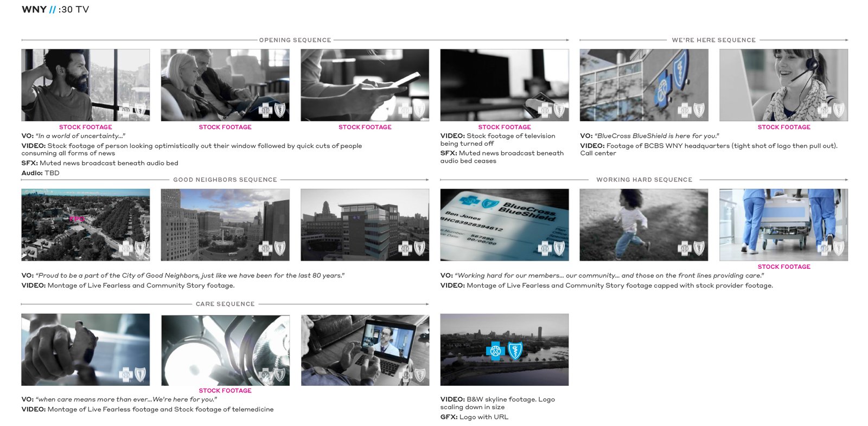Screen dimensions: 868x426
Task: Open the BlueCross BlueShield member card frame
Action: 505,225
